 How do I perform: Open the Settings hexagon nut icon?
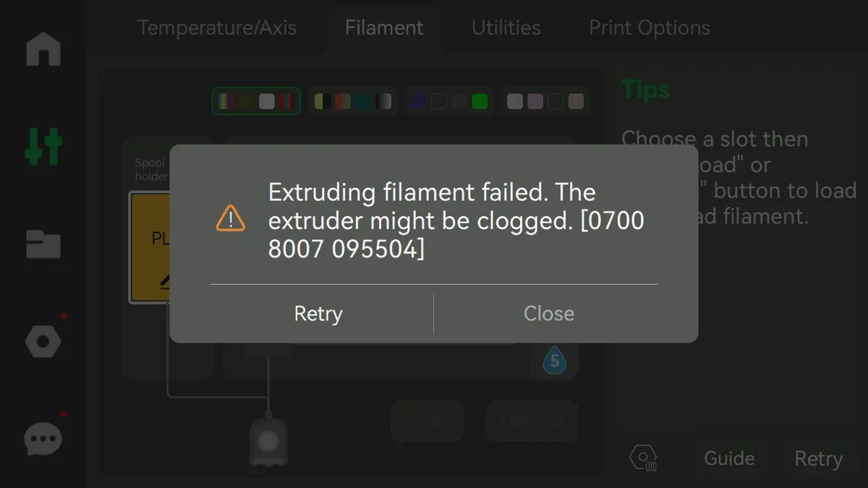[x=43, y=341]
